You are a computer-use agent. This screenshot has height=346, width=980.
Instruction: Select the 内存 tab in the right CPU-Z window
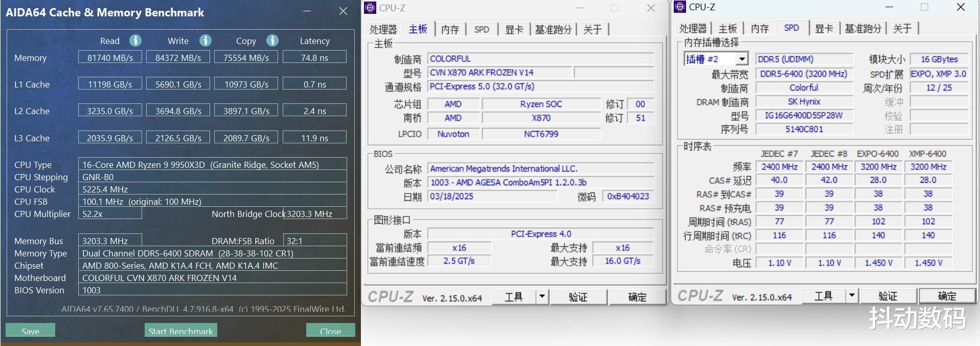coord(760,28)
